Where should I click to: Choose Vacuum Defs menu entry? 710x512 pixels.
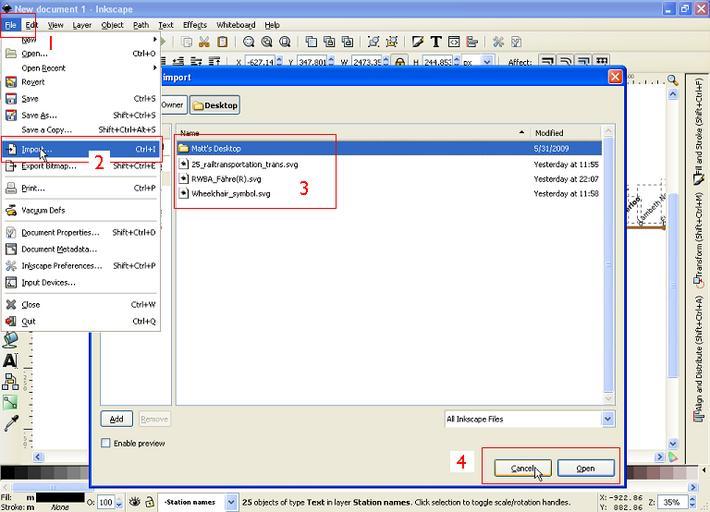(x=82, y=210)
